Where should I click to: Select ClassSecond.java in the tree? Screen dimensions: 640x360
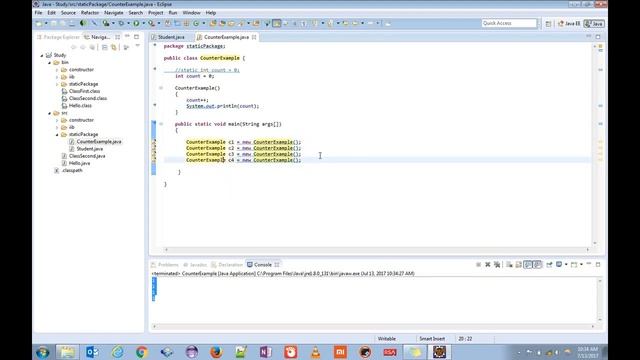pyautogui.click(x=87, y=156)
